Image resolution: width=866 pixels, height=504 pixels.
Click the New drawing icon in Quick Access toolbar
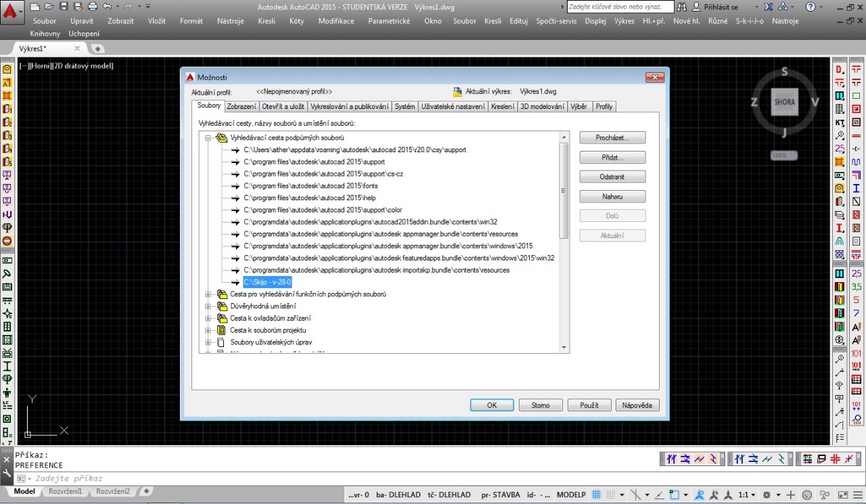(35, 6)
